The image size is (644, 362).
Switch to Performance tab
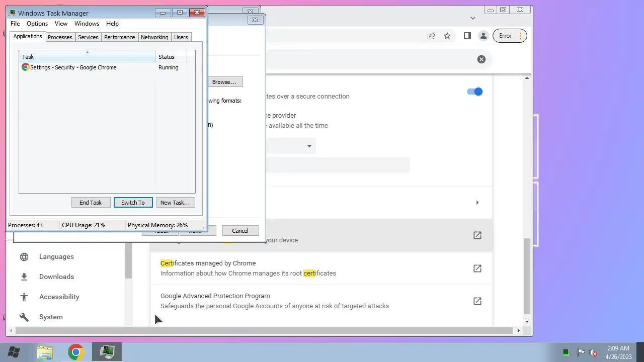pyautogui.click(x=120, y=37)
